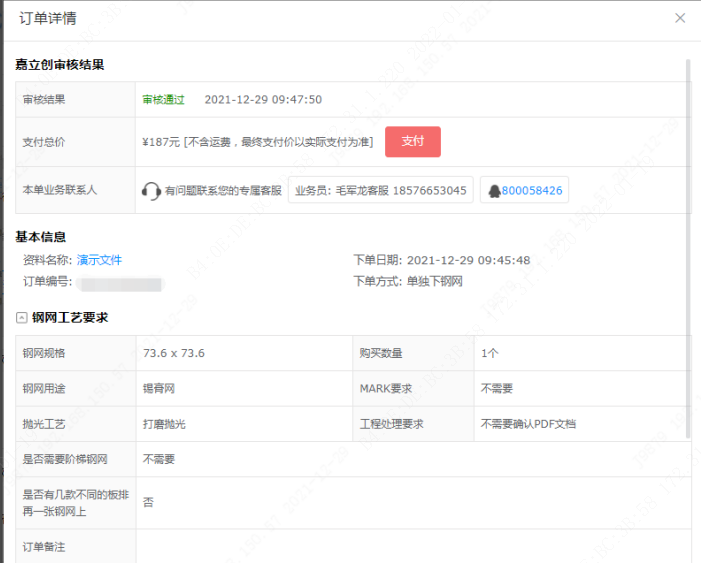Click the 打磨抛光 polishing value cell

coord(164,424)
